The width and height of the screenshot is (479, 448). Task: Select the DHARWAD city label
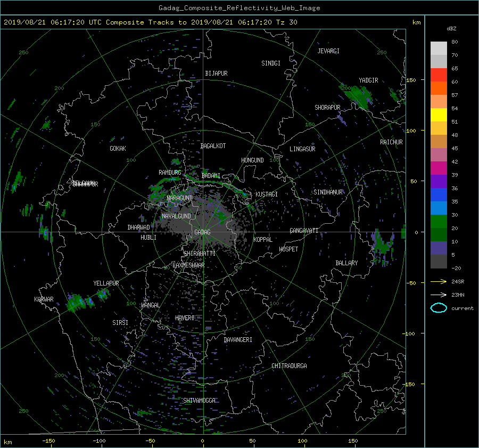[139, 227]
